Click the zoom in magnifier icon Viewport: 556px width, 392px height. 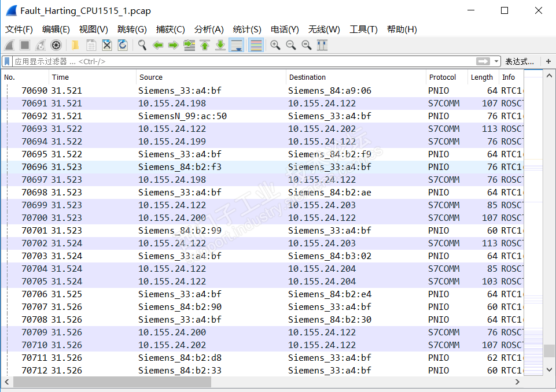tap(275, 45)
